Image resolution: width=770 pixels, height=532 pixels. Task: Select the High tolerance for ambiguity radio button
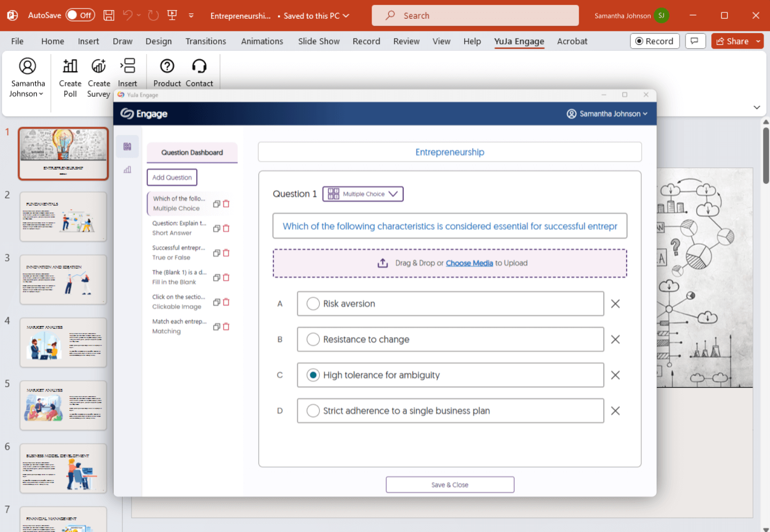(x=313, y=375)
